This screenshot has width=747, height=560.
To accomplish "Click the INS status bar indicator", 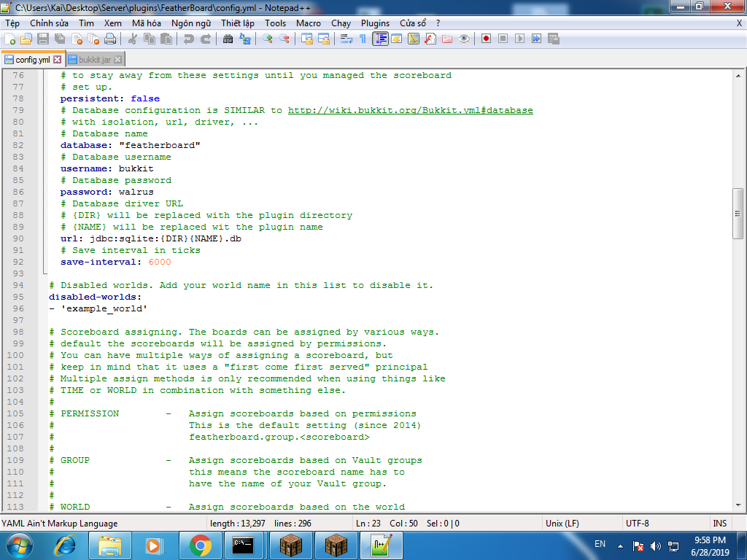I will pos(719,524).
